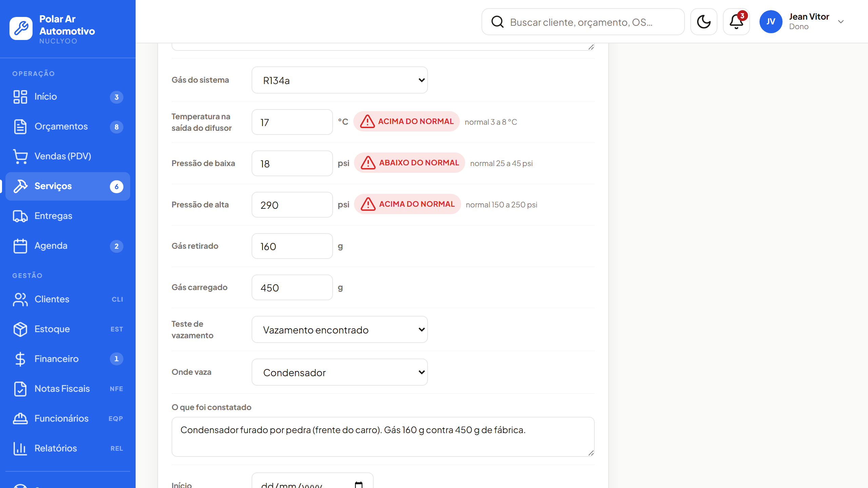Click the Entregas truck icon
The height and width of the screenshot is (488, 868).
point(20,216)
